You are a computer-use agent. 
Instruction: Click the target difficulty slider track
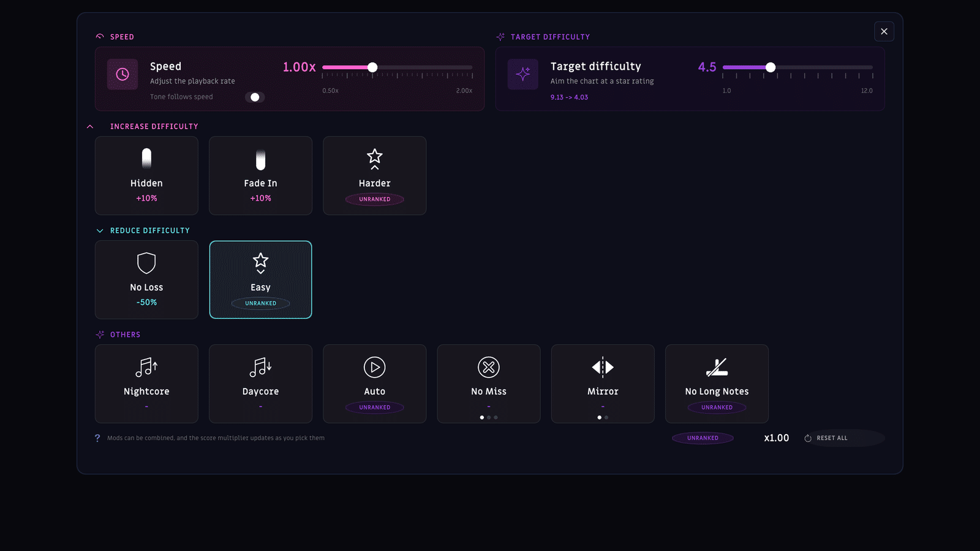coord(797,67)
